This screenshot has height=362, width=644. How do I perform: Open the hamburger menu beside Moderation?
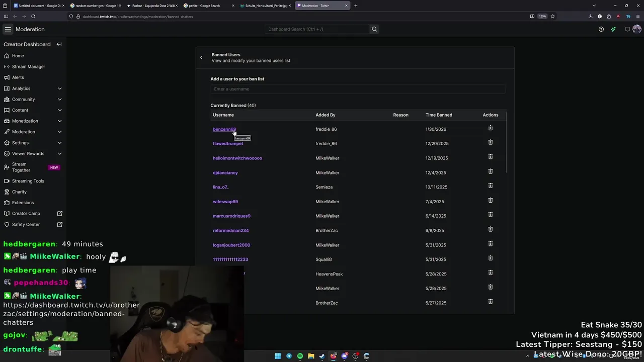coord(8,29)
